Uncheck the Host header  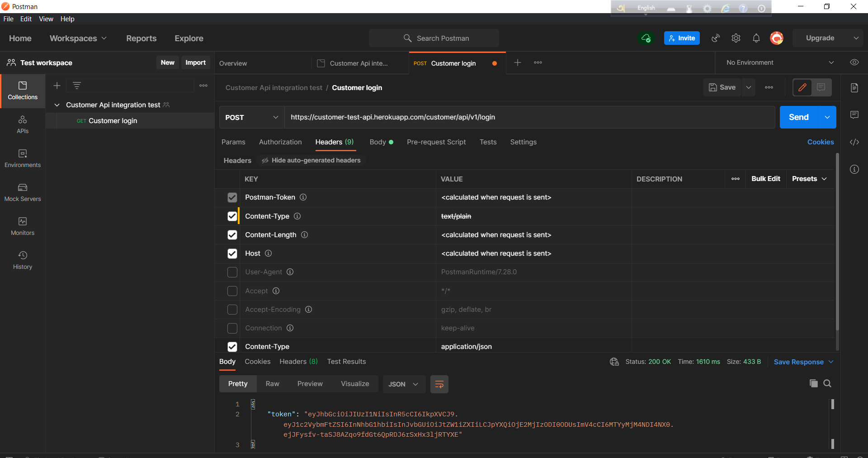coord(232,253)
